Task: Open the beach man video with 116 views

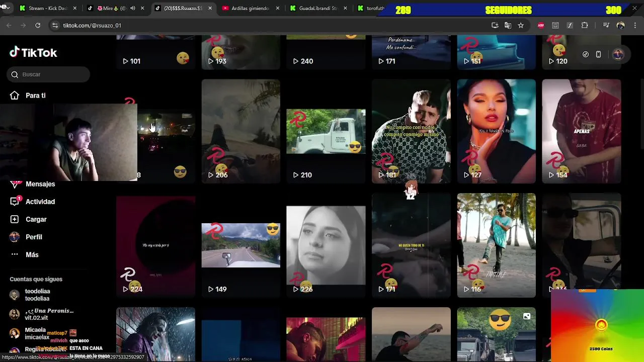Action: point(496,245)
